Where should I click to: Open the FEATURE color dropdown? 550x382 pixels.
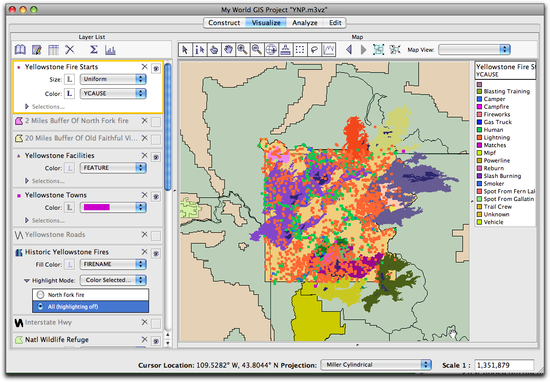pos(113,168)
